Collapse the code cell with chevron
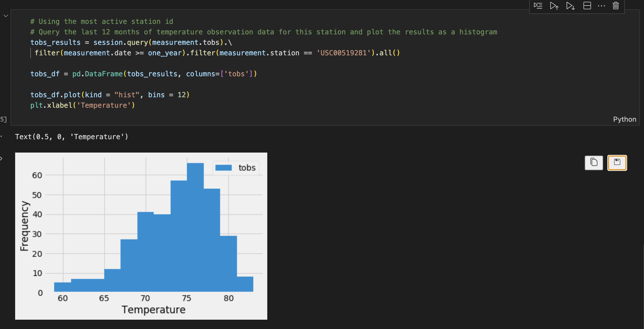This screenshot has height=329, width=644. coord(6,16)
